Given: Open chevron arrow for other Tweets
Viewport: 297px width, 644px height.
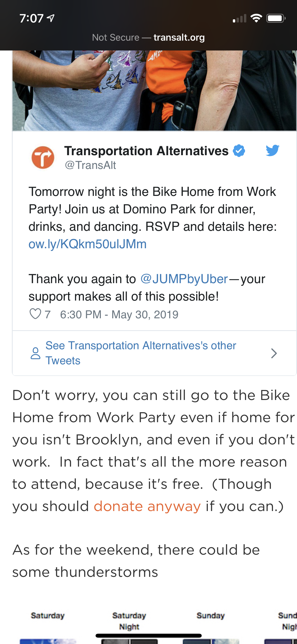Looking at the screenshot, I should click(274, 353).
